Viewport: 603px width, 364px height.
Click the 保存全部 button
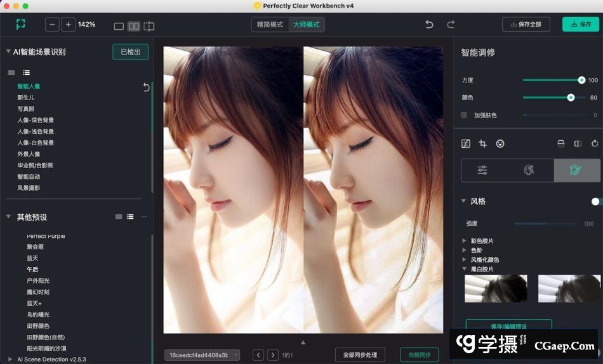click(526, 24)
